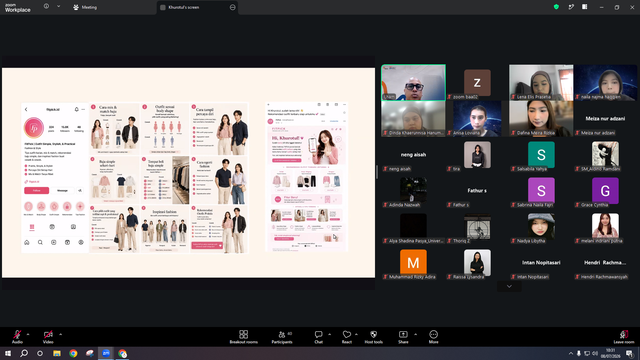Open Windows notification center icon

click(x=630, y=353)
